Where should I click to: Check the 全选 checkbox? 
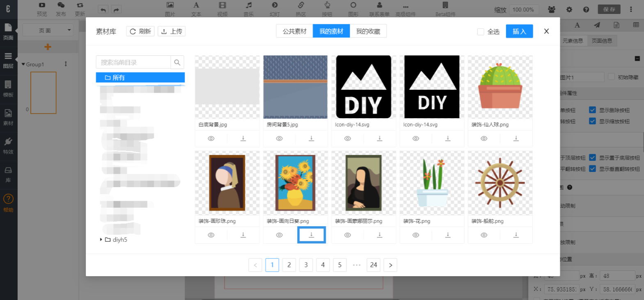tap(481, 32)
